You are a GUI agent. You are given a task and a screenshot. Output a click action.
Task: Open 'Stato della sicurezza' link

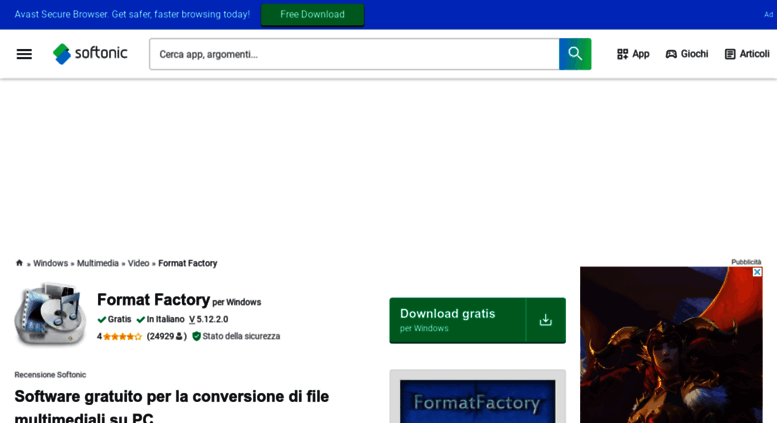point(241,336)
